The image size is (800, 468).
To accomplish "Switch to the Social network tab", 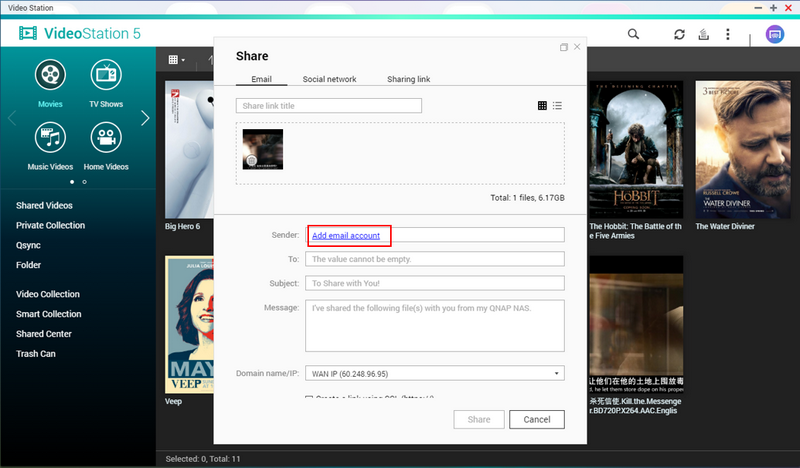I will [x=330, y=79].
